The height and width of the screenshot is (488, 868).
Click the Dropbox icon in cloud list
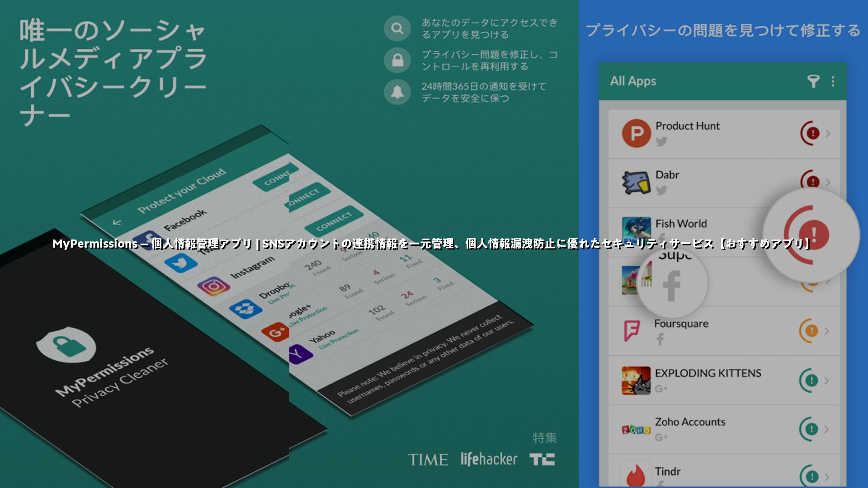coord(245,309)
